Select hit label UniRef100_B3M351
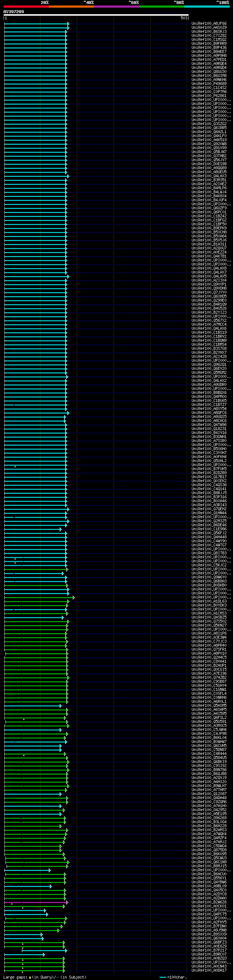 pos(209,180)
